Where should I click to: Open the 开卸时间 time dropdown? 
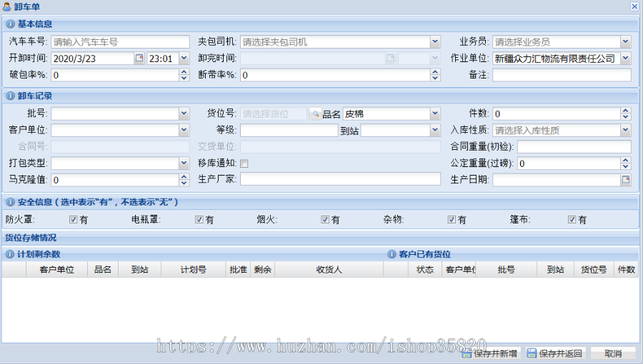(x=184, y=58)
